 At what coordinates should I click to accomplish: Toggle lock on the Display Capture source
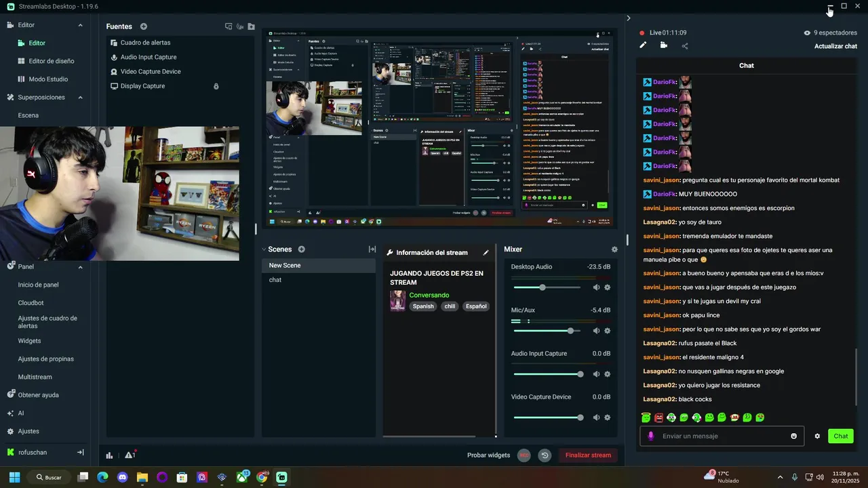point(216,86)
